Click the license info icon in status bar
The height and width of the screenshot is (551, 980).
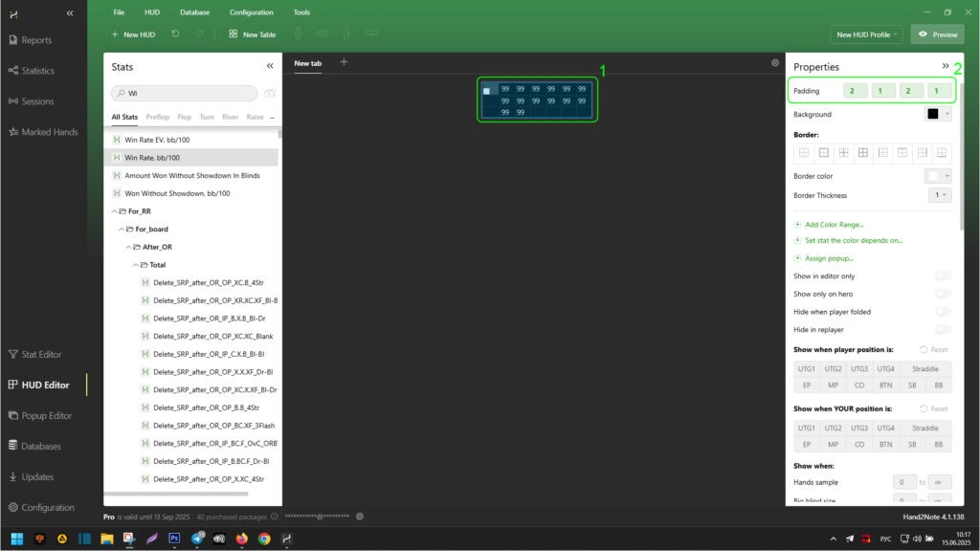(274, 517)
